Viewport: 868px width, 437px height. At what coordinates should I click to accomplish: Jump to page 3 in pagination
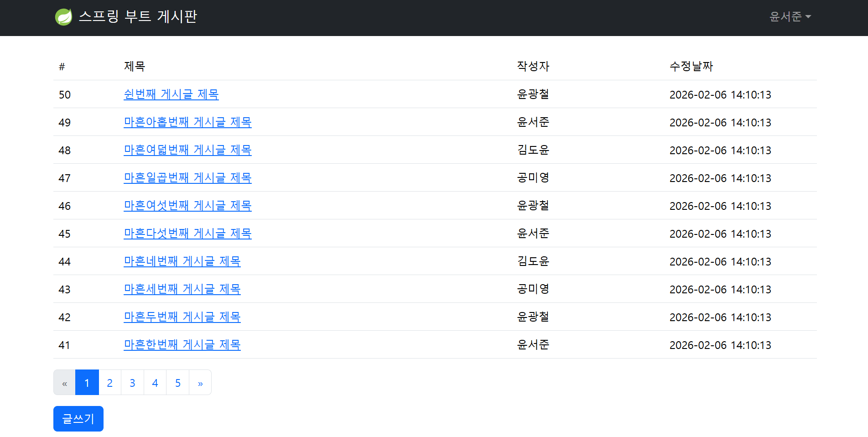[x=132, y=383]
